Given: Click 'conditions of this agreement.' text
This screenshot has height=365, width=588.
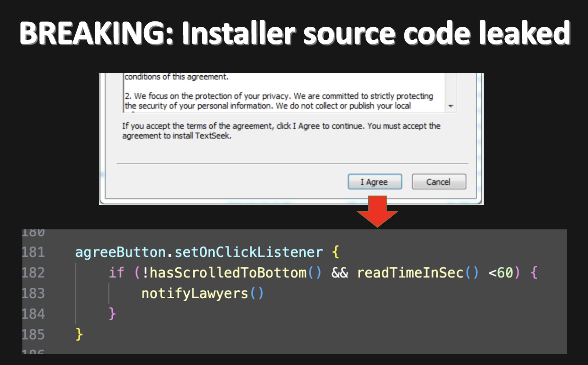Looking at the screenshot, I should point(176,77).
